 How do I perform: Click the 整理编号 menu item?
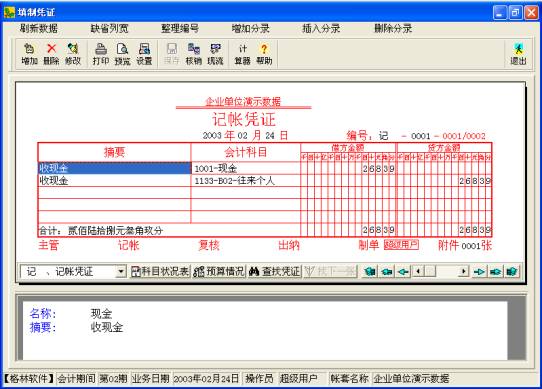point(180,28)
